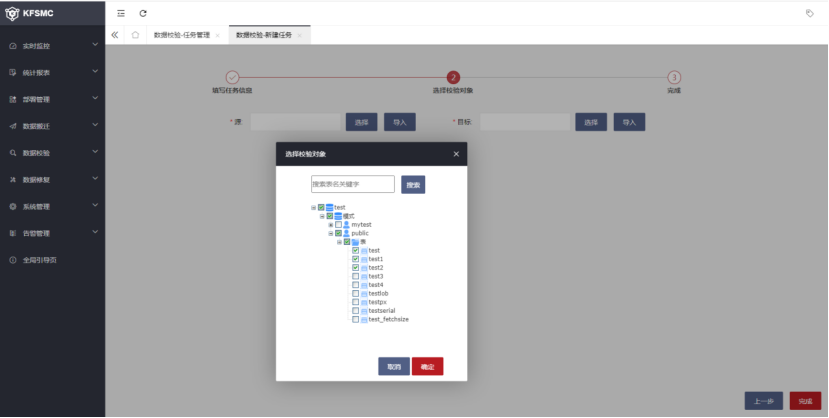
Task: Switch to the 数据校验-新建任务 tab
Action: (264, 35)
